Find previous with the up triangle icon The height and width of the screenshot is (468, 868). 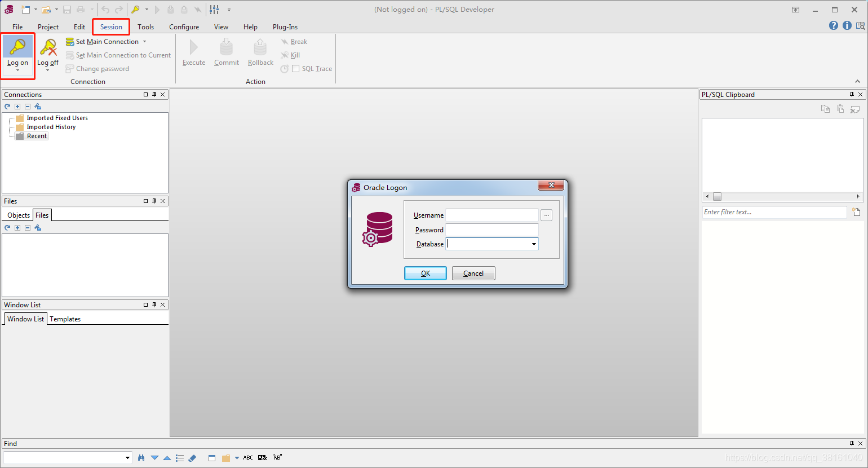tap(167, 458)
